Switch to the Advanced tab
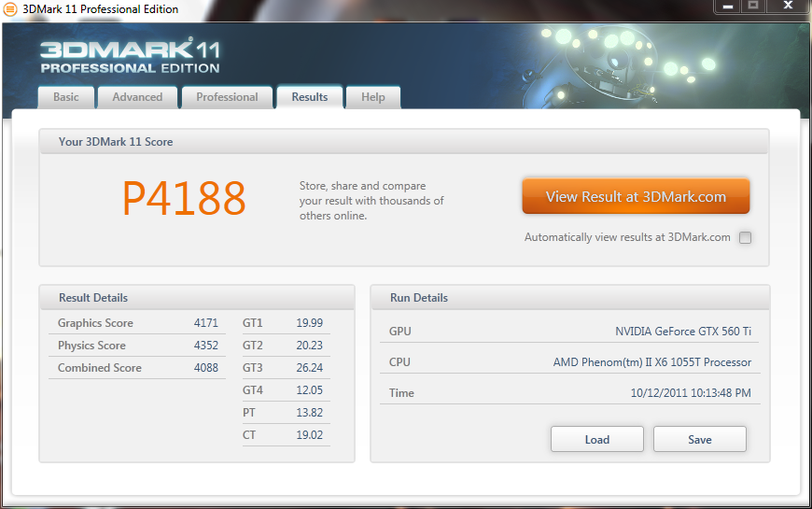812x509 pixels. coord(137,97)
